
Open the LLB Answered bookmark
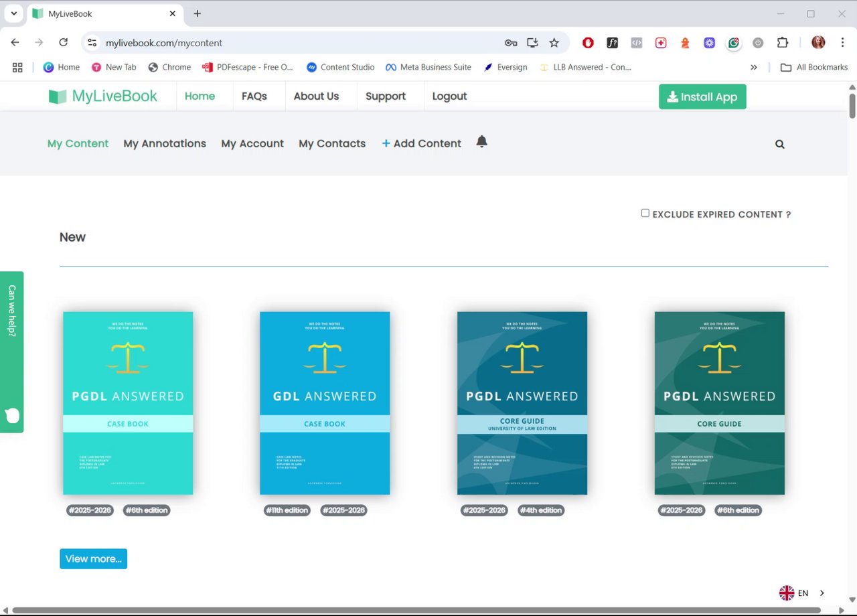(x=585, y=67)
